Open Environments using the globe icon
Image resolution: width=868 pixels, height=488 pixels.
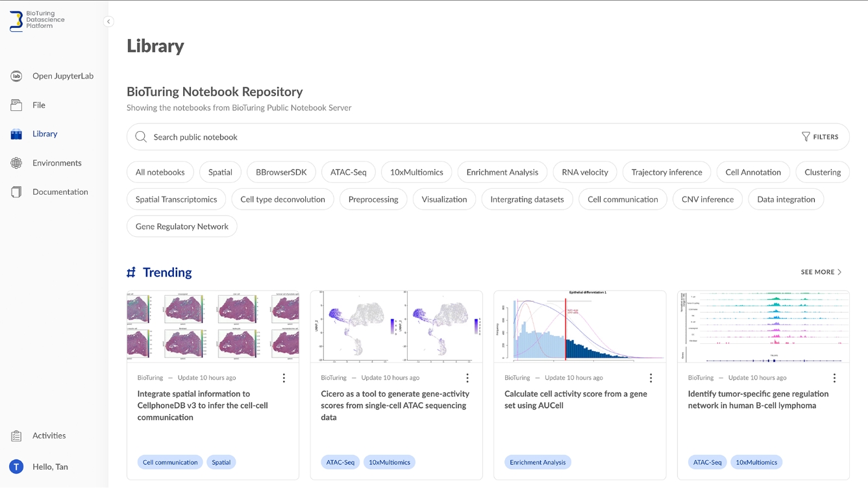[x=14, y=162]
